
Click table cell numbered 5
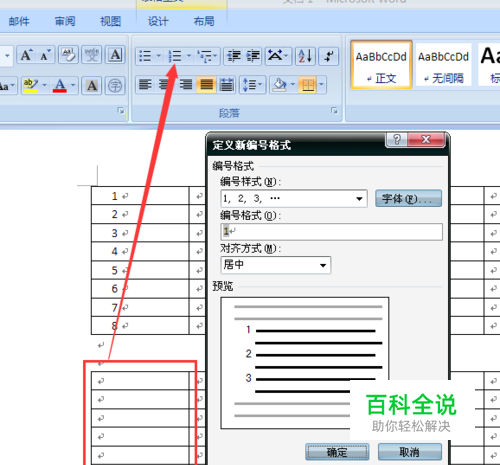[x=140, y=270]
